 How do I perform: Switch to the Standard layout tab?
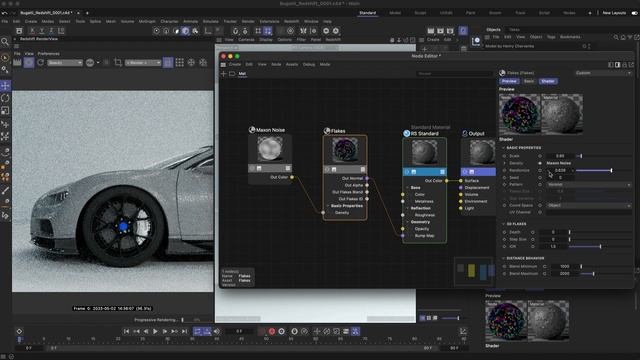(x=367, y=13)
